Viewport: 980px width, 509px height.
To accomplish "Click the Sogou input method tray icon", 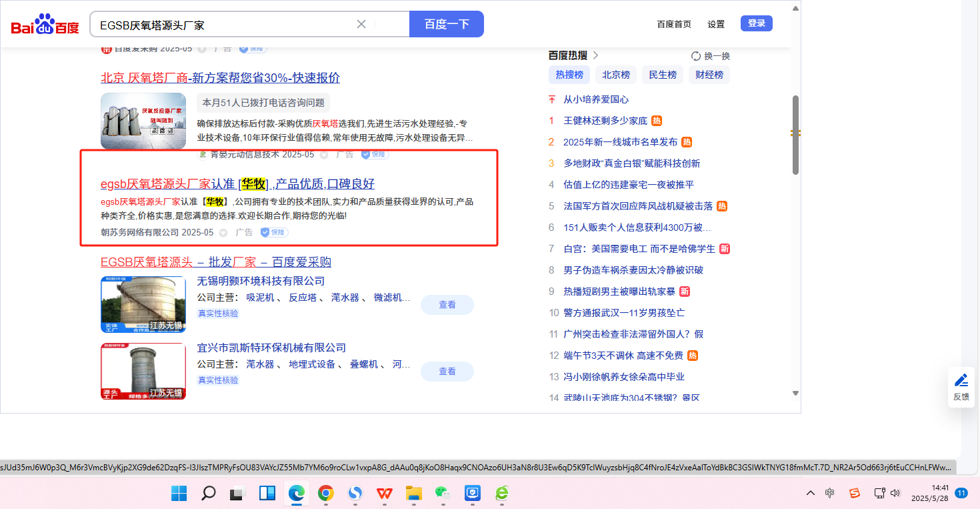I will click(x=854, y=493).
